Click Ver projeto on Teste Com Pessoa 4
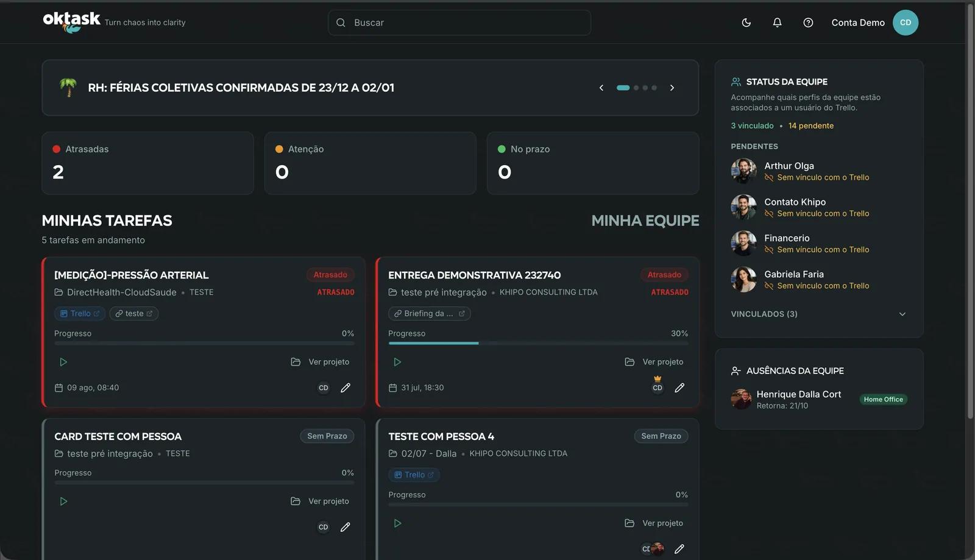The width and height of the screenshot is (975, 560). [x=654, y=523]
